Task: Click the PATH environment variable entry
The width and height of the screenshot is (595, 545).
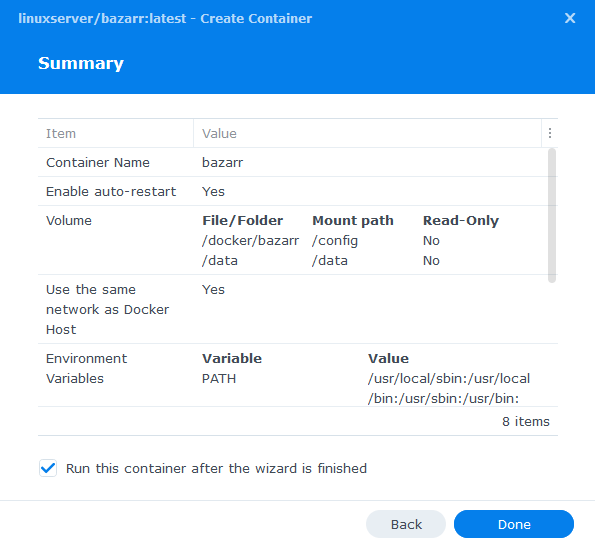Action: [x=219, y=378]
